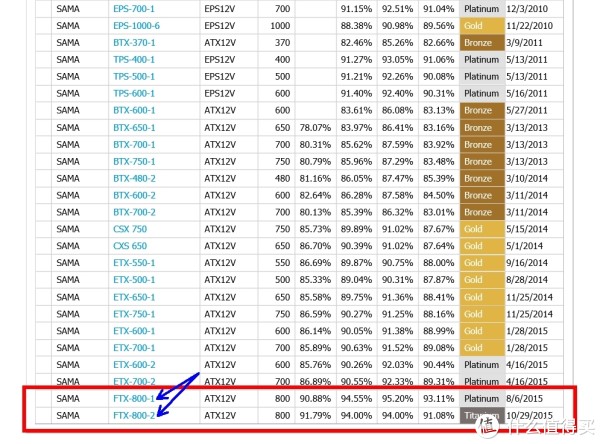Viewport: 600px width, 444px height.
Task: Open the BTX-600-2 model link
Action: click(134, 195)
